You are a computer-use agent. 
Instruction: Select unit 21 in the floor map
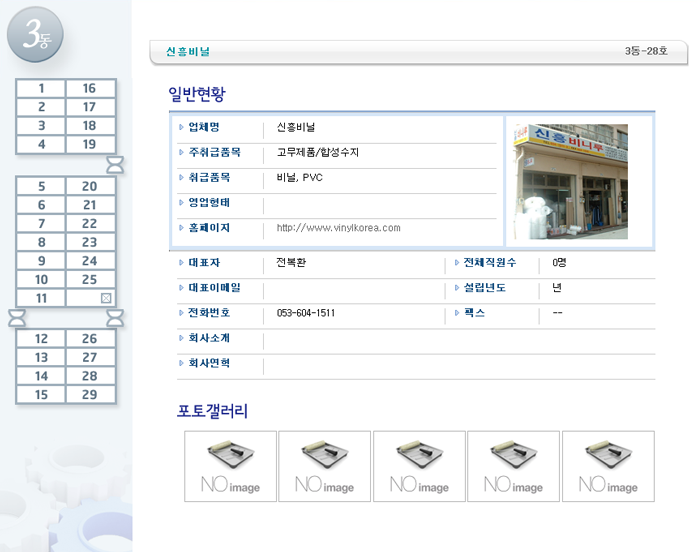point(90,205)
